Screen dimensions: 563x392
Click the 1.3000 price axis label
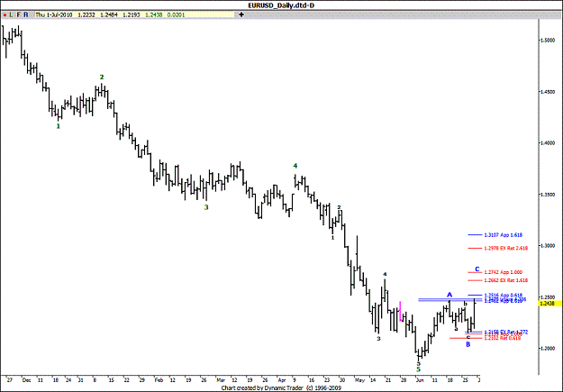pos(548,246)
